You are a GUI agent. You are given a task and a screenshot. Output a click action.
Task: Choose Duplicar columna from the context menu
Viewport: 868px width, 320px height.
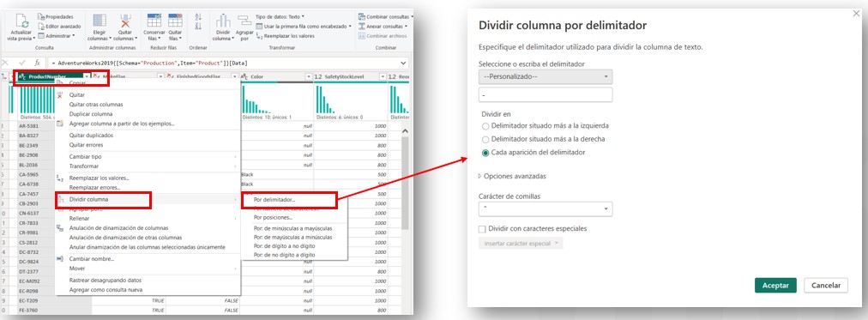[91, 114]
